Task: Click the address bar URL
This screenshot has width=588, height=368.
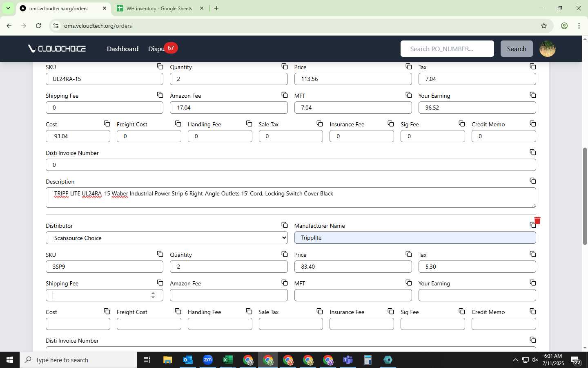Action: [98, 26]
